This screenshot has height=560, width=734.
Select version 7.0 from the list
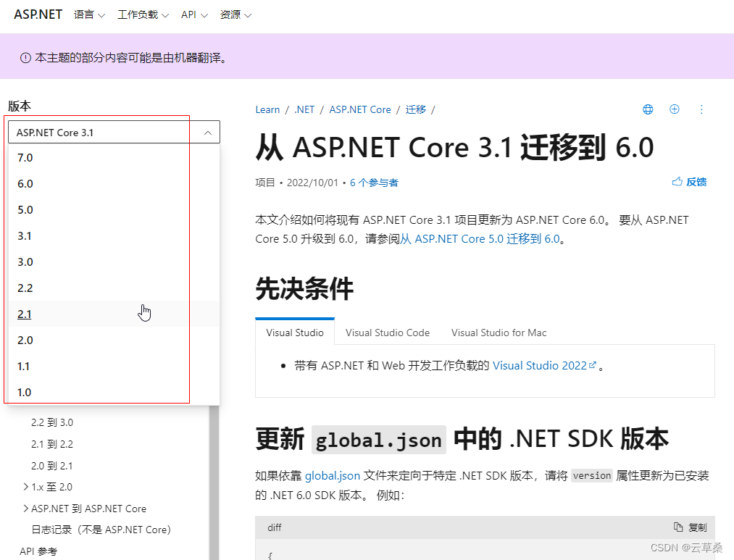coord(114,158)
